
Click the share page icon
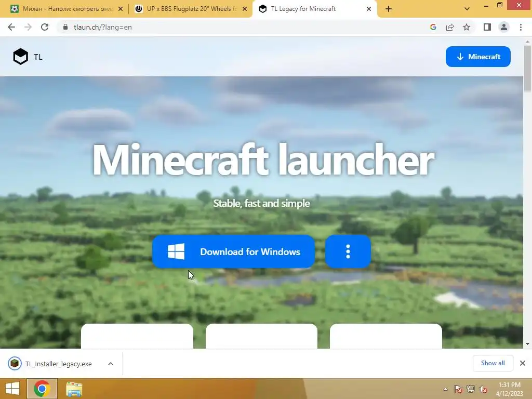[450, 27]
